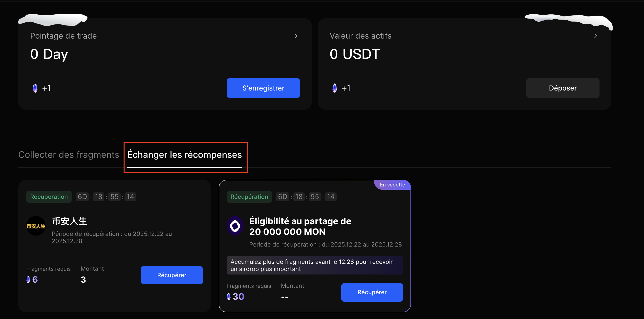Click Récupérer on the MON airdrop card

372,292
